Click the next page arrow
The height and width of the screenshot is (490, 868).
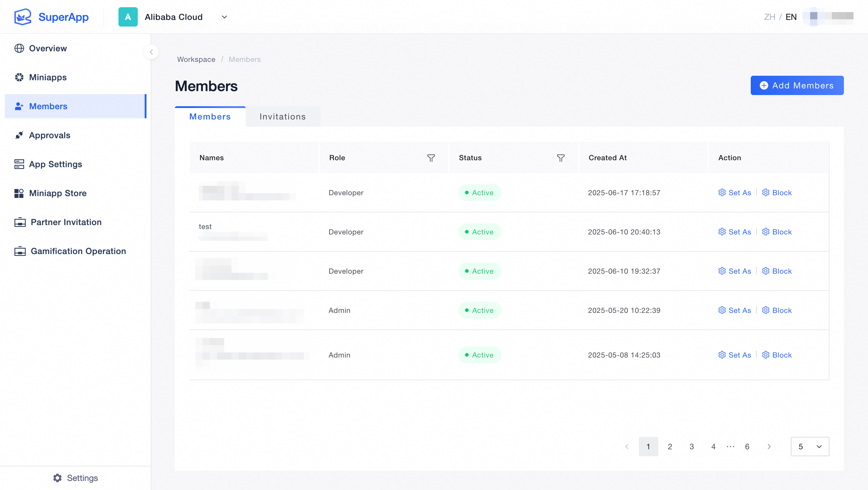coord(769,447)
